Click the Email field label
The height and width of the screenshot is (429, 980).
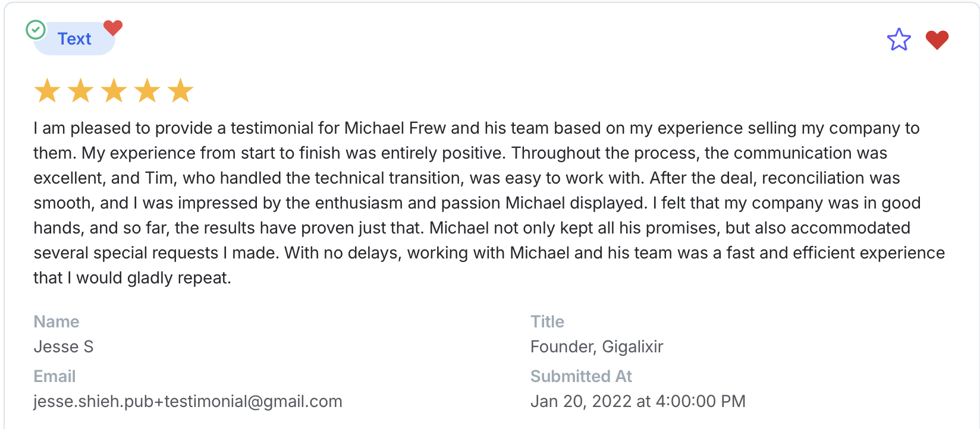pyautogui.click(x=55, y=376)
